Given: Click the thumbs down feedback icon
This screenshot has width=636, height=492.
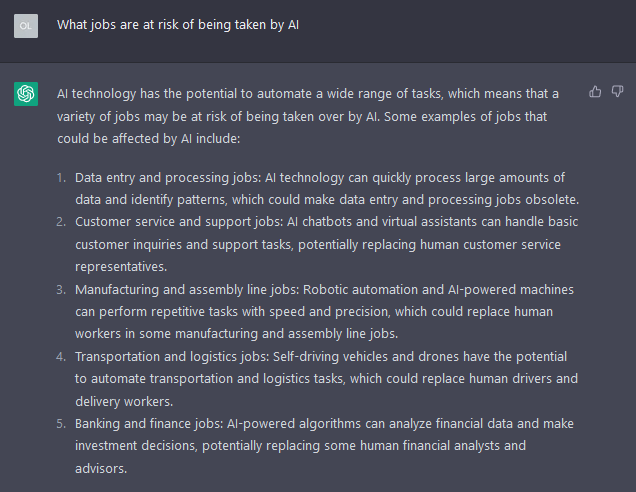Looking at the screenshot, I should (617, 92).
